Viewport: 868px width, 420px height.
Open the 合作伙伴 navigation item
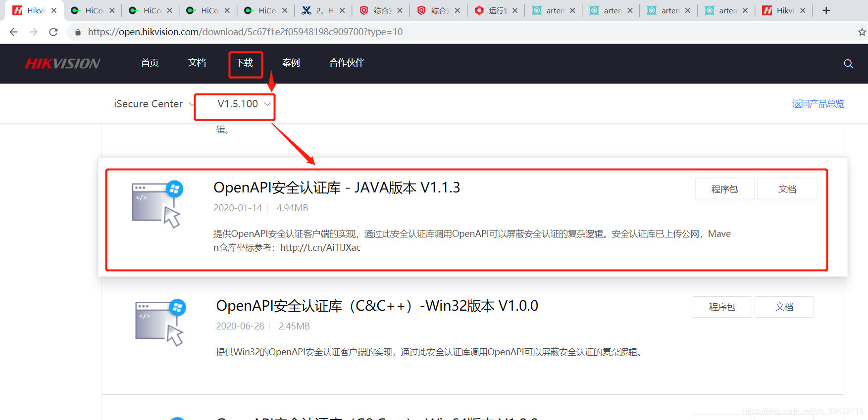[x=347, y=63]
